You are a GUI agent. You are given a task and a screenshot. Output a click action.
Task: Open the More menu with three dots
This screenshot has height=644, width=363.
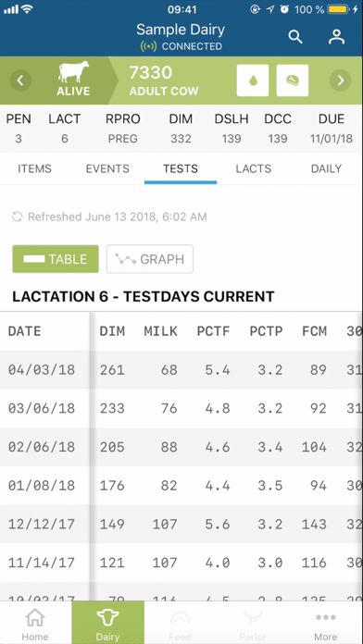[x=326, y=624]
